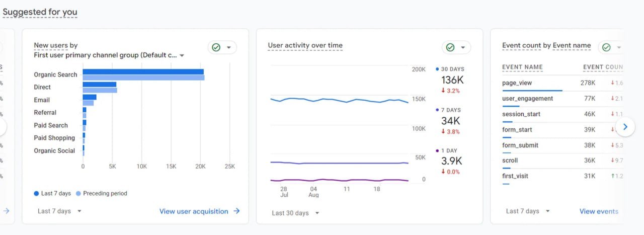Click the next-card carousel arrow button
Image resolution: width=644 pixels, height=235 pixels.
pos(625,127)
